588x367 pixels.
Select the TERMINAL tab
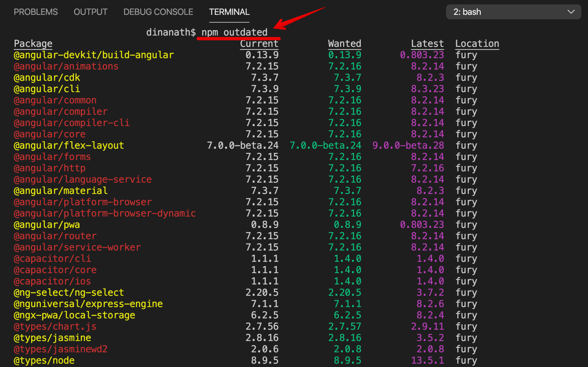(x=229, y=12)
